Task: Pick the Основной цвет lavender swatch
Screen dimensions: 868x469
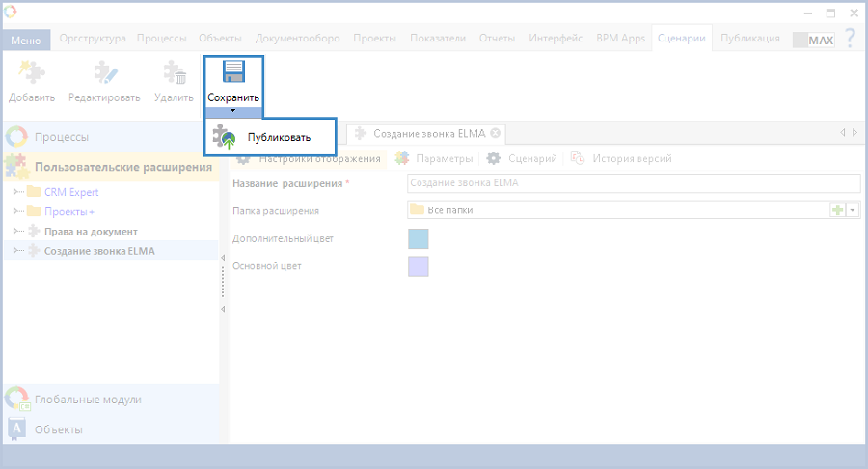Action: (418, 266)
